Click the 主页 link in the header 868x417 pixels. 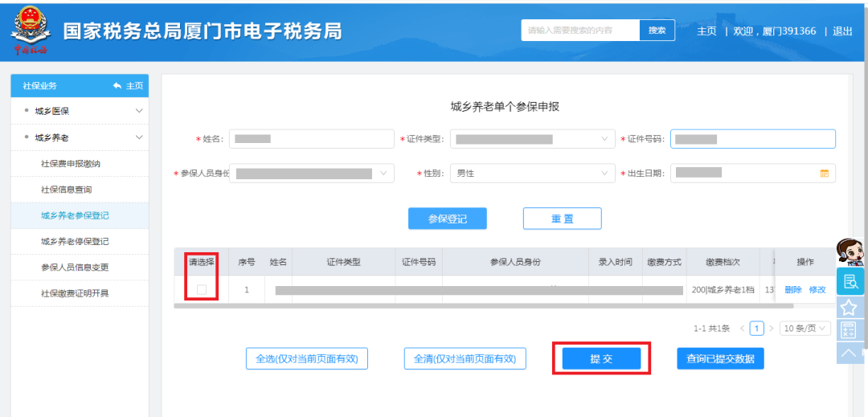tap(706, 31)
